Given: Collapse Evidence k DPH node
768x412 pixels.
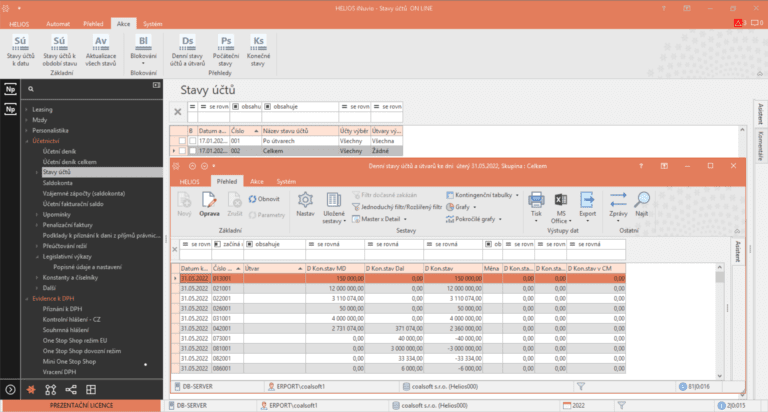Looking at the screenshot, I should pos(26,298).
